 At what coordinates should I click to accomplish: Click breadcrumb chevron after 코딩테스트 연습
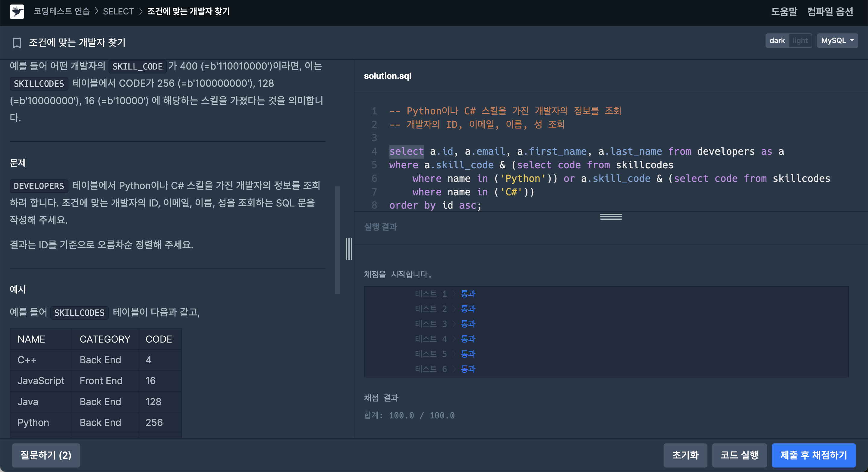click(x=96, y=11)
